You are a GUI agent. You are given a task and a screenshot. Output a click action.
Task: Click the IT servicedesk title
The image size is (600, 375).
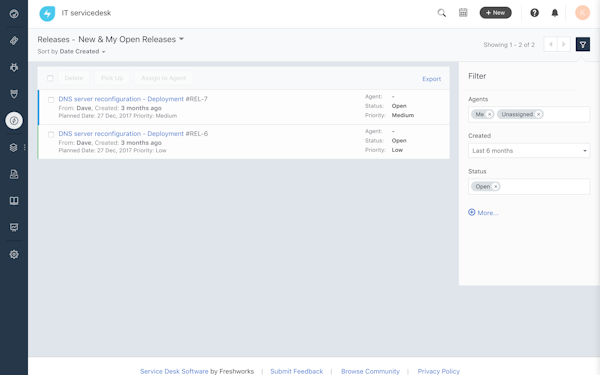(86, 13)
